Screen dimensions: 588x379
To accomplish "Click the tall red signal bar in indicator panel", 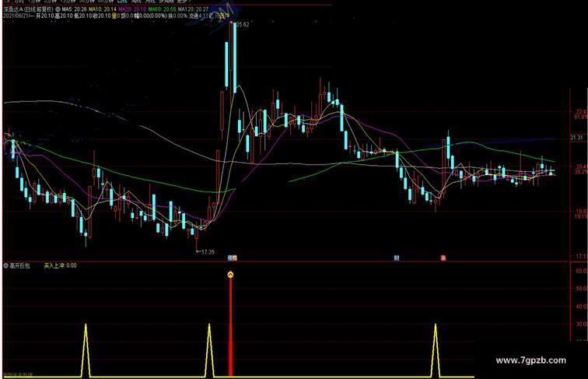I will [x=231, y=327].
